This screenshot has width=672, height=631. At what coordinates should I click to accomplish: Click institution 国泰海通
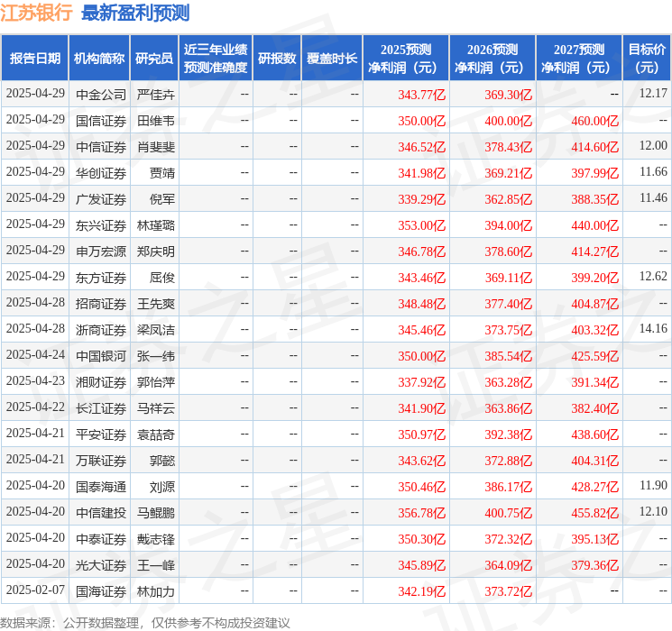pyautogui.click(x=101, y=487)
